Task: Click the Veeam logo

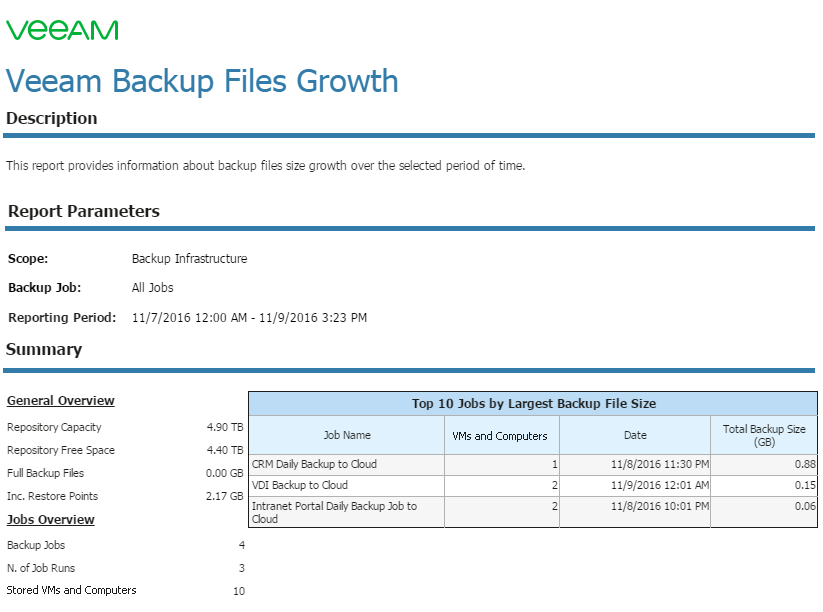Action: (62, 30)
